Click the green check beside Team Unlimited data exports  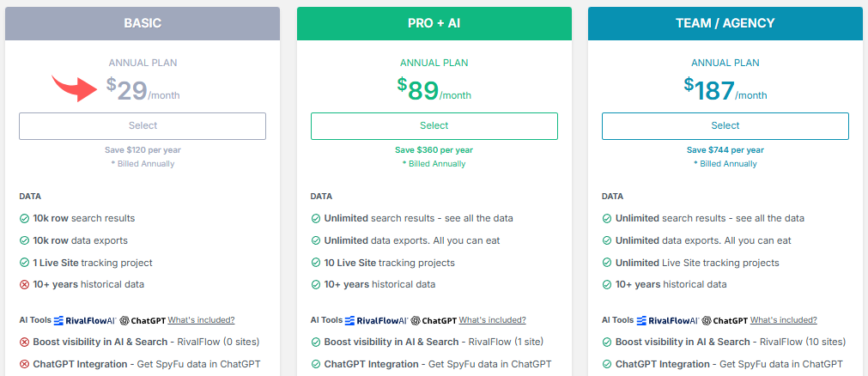click(606, 240)
